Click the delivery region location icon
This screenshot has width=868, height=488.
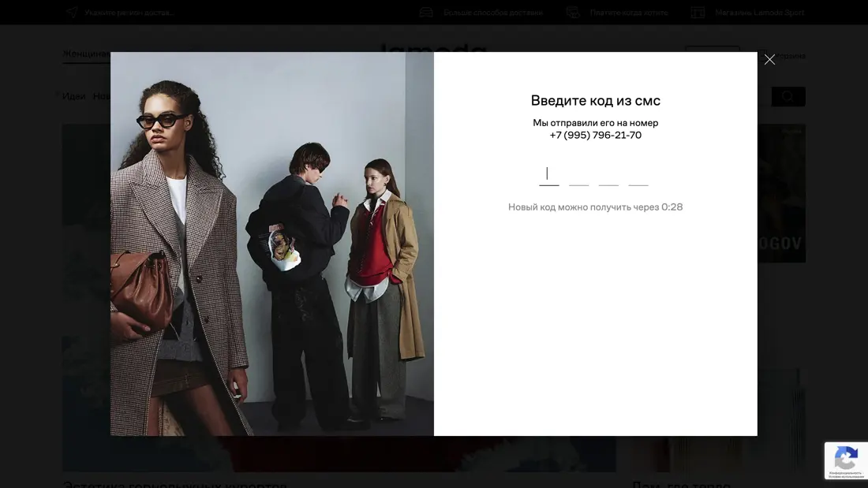click(72, 13)
